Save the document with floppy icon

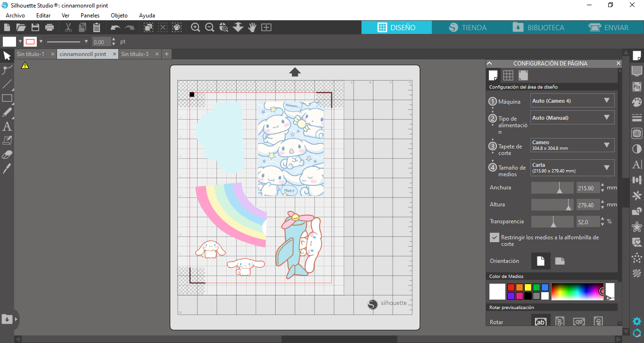point(35,27)
